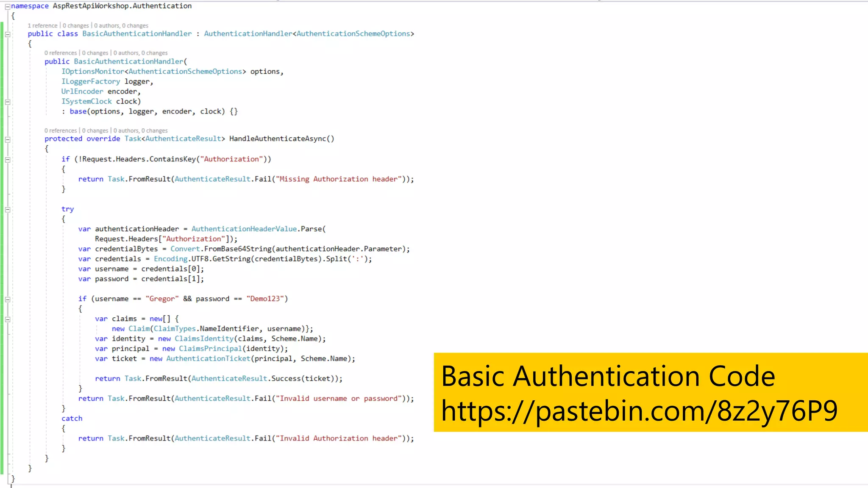Click the "Invalid Authorization header" string
The width and height of the screenshot is (868, 488).
[339, 438]
